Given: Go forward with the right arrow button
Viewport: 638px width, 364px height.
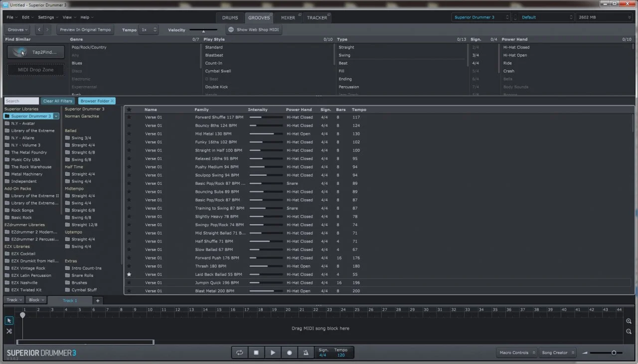Looking at the screenshot, I should 48,30.
